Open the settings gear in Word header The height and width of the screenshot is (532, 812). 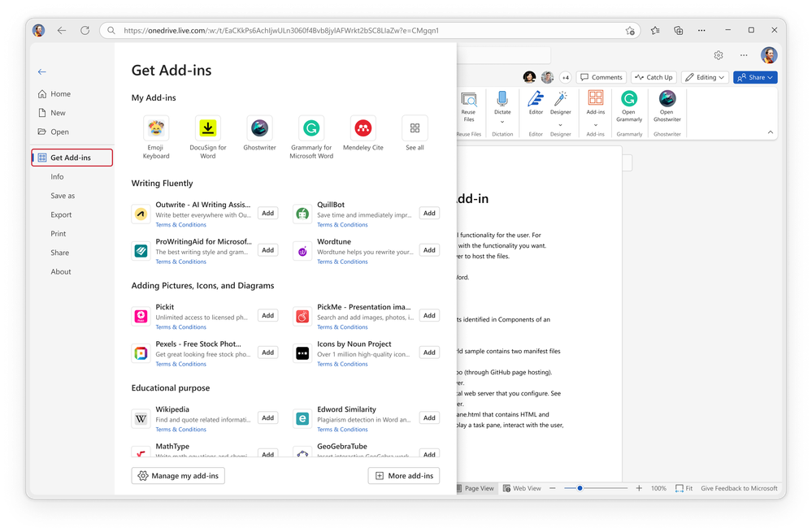click(719, 55)
